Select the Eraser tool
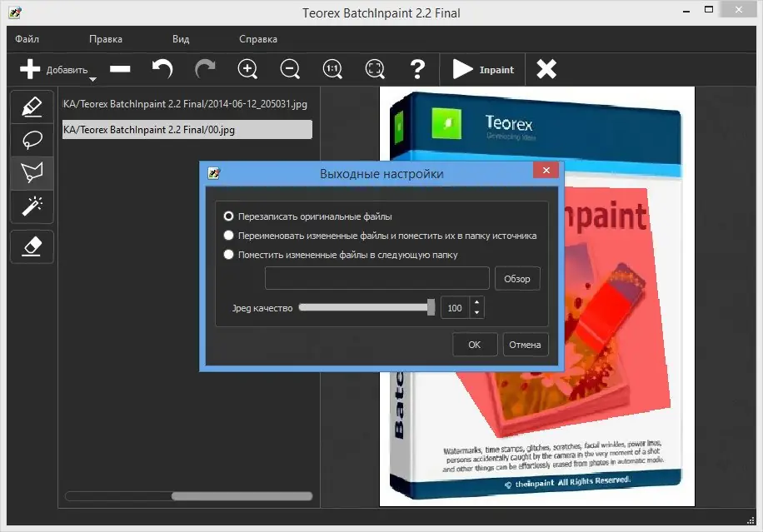 click(32, 246)
